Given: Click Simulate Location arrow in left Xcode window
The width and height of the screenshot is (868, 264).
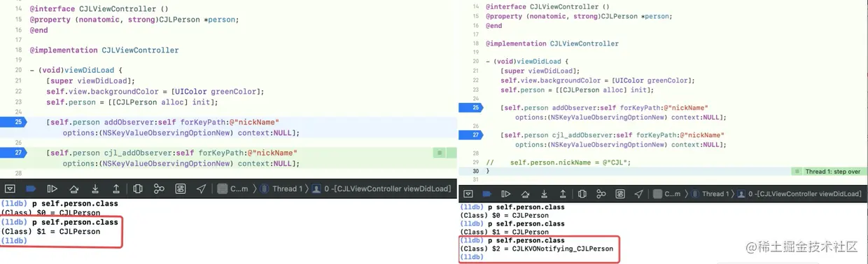Looking at the screenshot, I should coord(202,188).
